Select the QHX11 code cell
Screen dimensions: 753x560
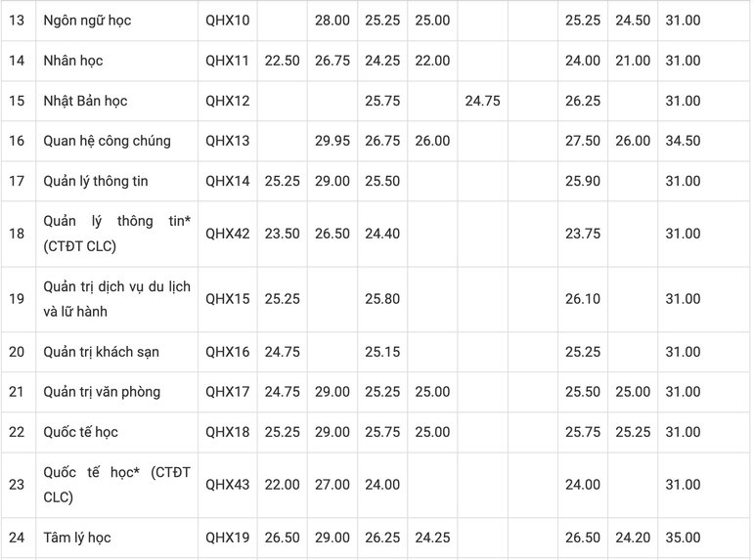tap(228, 61)
